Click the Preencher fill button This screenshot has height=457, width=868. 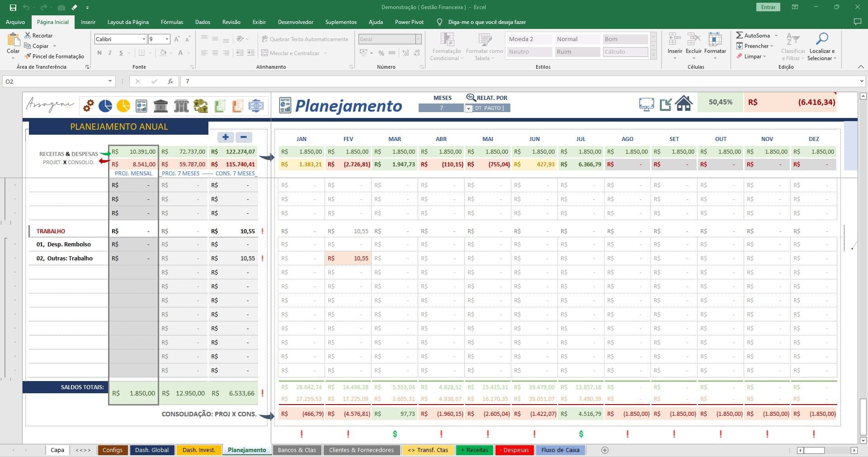(x=754, y=46)
